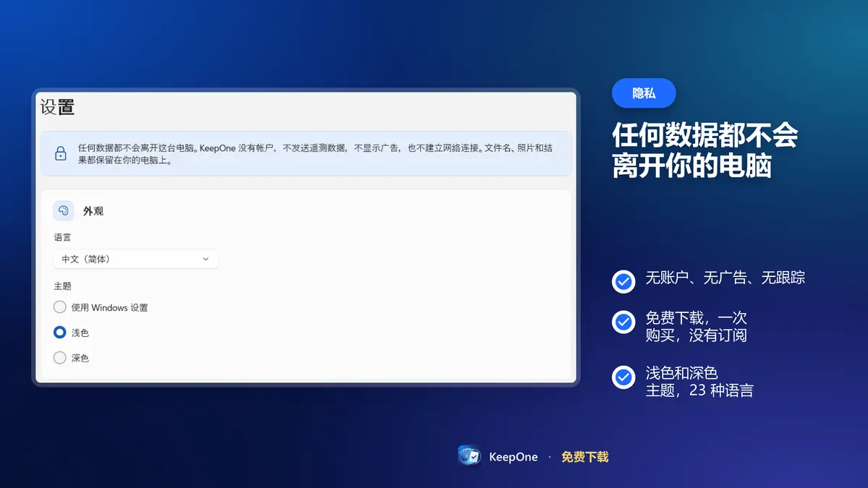This screenshot has width=868, height=488.
Task: Click the text 浅色和深色主题，23 种语言
Action: click(x=699, y=382)
